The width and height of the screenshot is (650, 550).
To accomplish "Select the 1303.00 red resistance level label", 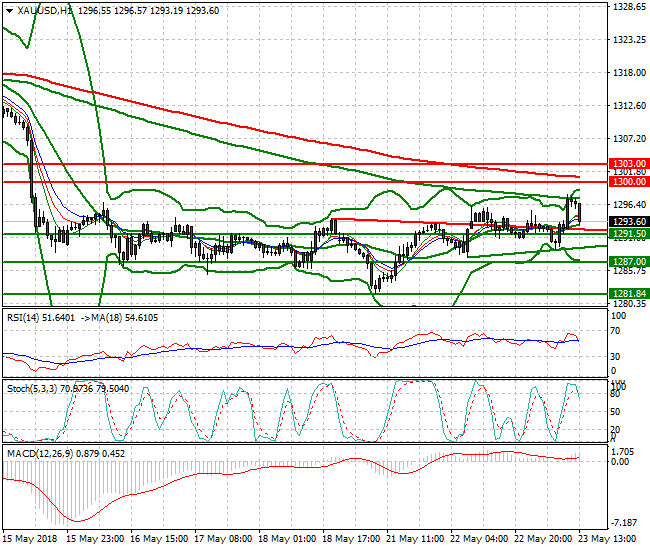I will [629, 163].
